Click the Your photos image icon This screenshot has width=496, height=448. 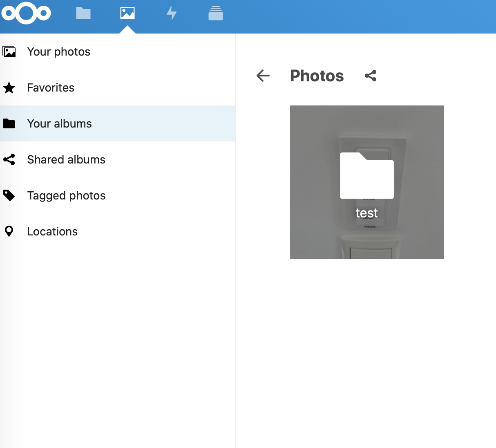point(9,52)
